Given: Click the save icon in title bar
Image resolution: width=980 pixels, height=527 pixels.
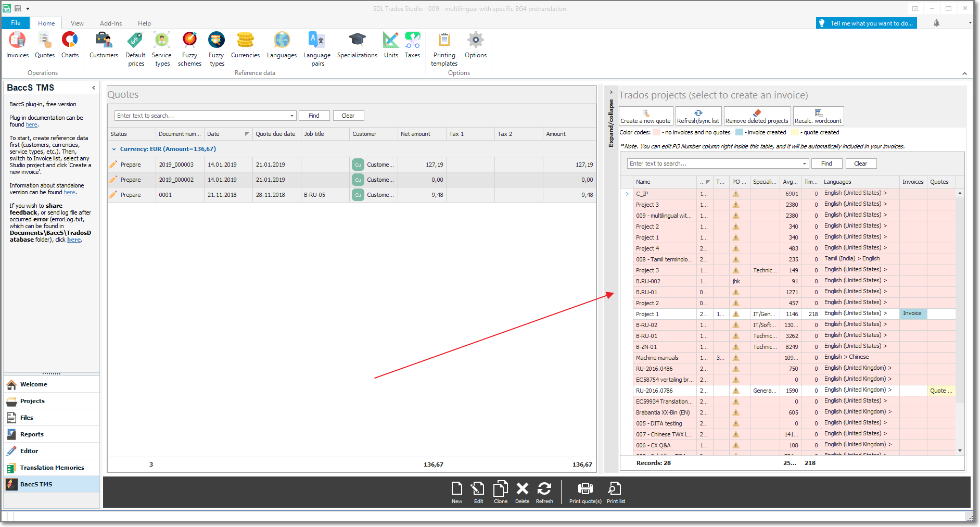Looking at the screenshot, I should (18, 8).
